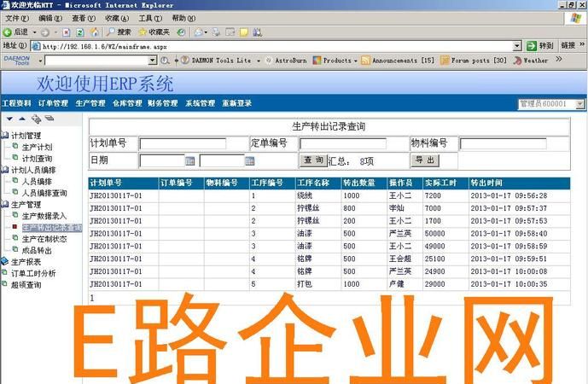Screen dimensions: 588x384
Task: Open the 管理员600001 user dropdown
Action: coord(580,104)
